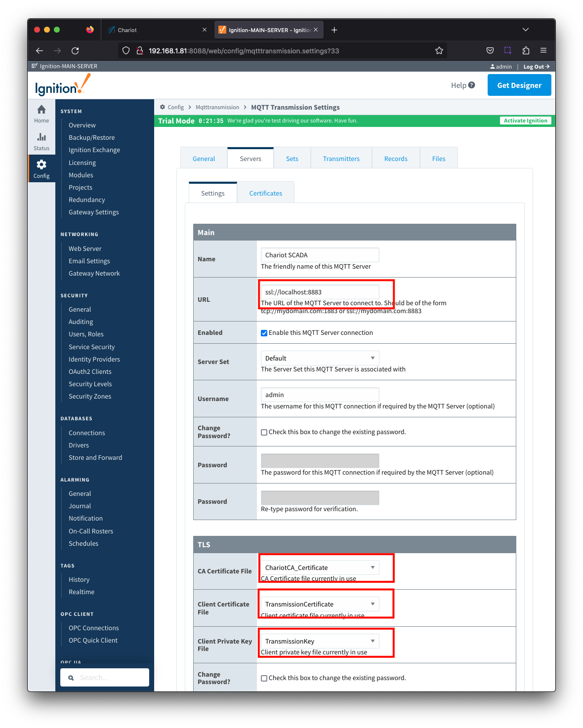The width and height of the screenshot is (583, 728).
Task: Click the Activate Ignition button
Action: click(526, 121)
